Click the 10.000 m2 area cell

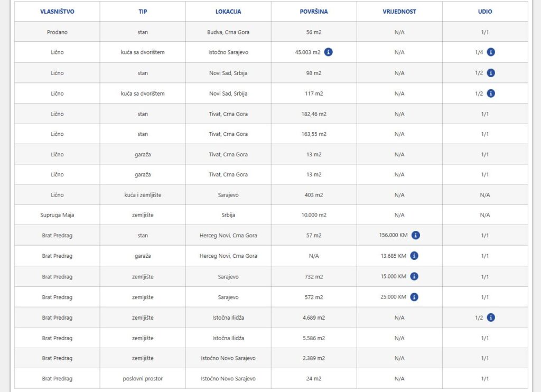[314, 215]
